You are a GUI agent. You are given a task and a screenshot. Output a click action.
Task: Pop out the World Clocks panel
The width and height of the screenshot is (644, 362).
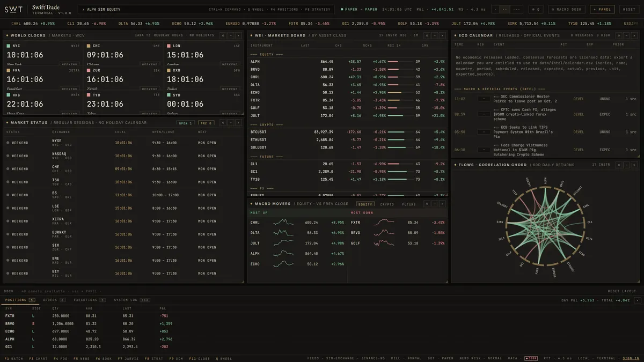coord(223,35)
